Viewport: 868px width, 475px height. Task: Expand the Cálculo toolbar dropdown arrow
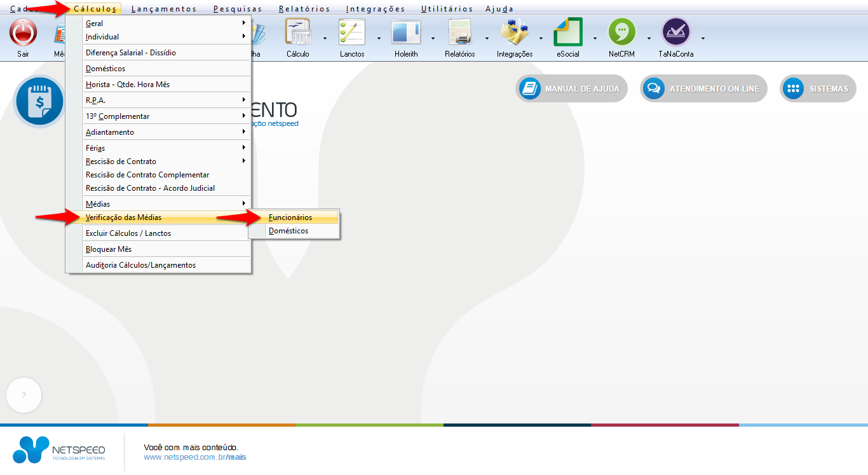click(325, 38)
